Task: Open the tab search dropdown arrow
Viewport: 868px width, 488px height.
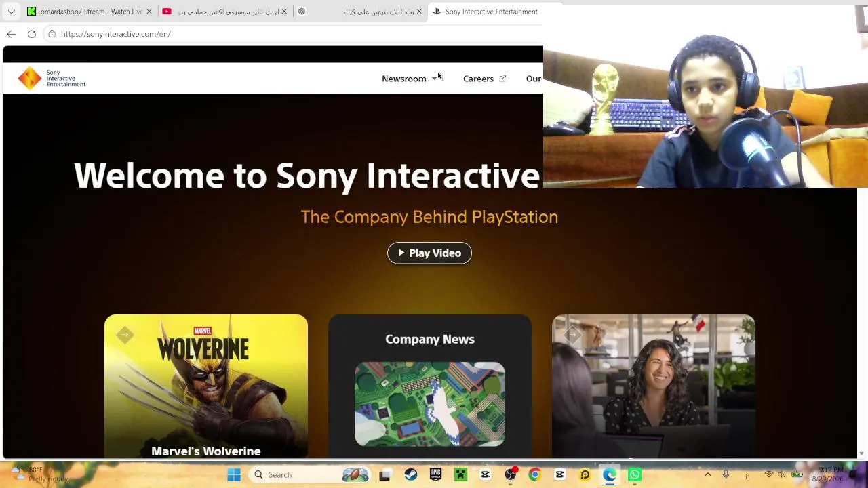Action: pos(11,12)
